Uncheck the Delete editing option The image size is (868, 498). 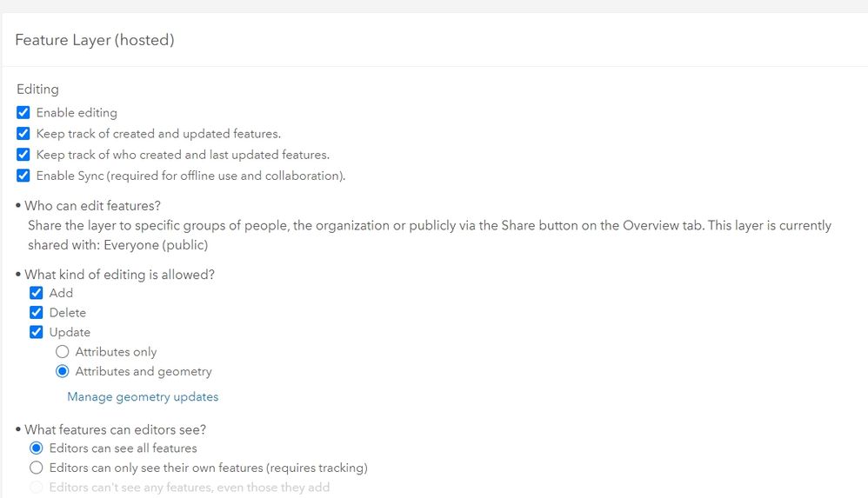point(36,313)
